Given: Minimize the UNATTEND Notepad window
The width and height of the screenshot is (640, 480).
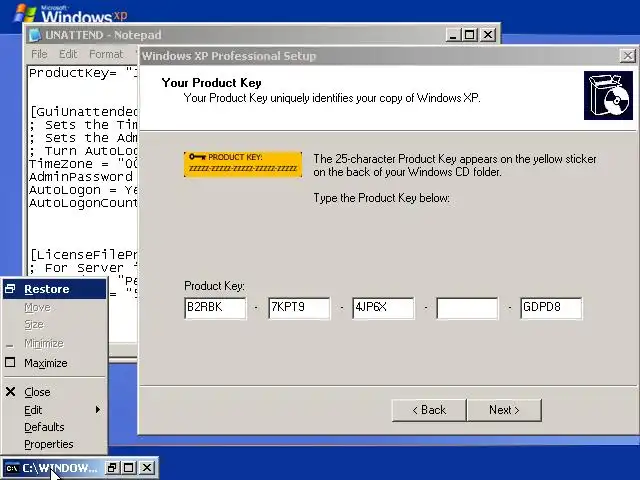Looking at the screenshot, I should 453,35.
